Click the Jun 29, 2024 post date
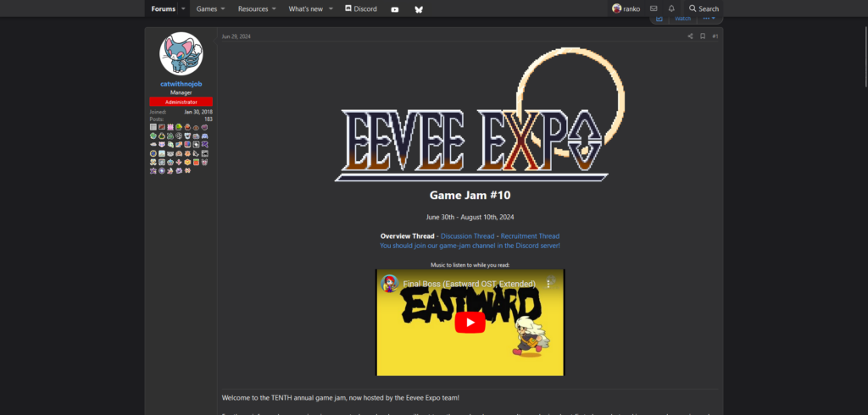This screenshot has width=868, height=415. pyautogui.click(x=236, y=36)
